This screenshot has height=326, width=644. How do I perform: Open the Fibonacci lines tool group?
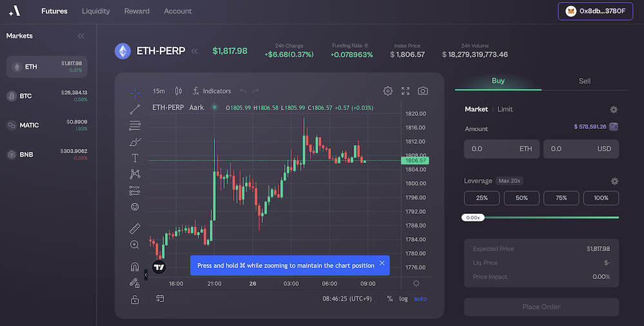click(x=135, y=126)
